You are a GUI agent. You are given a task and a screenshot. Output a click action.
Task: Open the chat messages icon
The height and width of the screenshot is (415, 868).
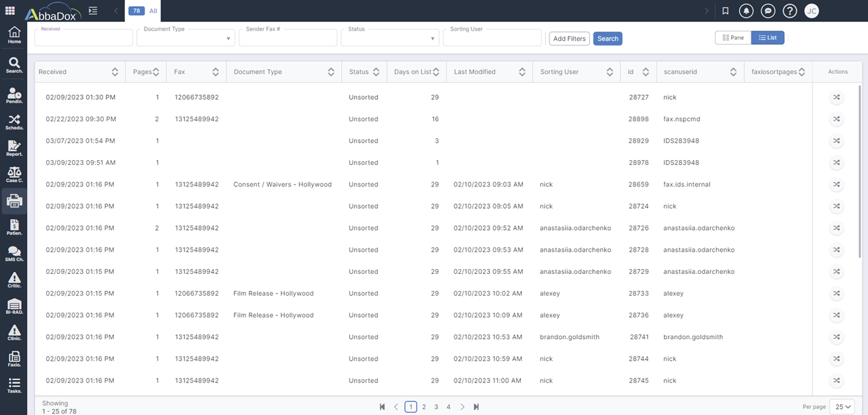[x=768, y=10]
